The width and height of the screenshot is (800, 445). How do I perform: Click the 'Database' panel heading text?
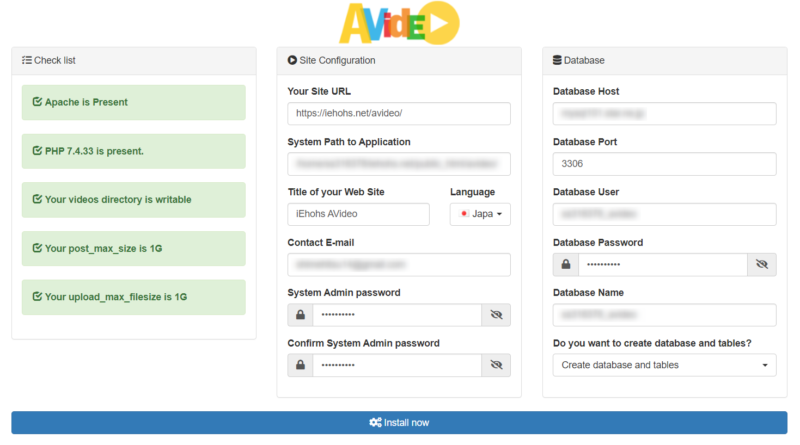[x=584, y=60]
